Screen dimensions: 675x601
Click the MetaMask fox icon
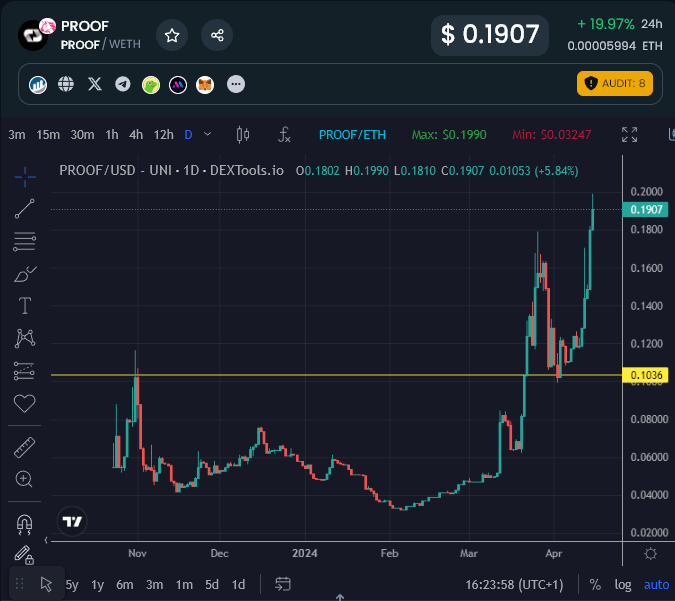tap(205, 84)
